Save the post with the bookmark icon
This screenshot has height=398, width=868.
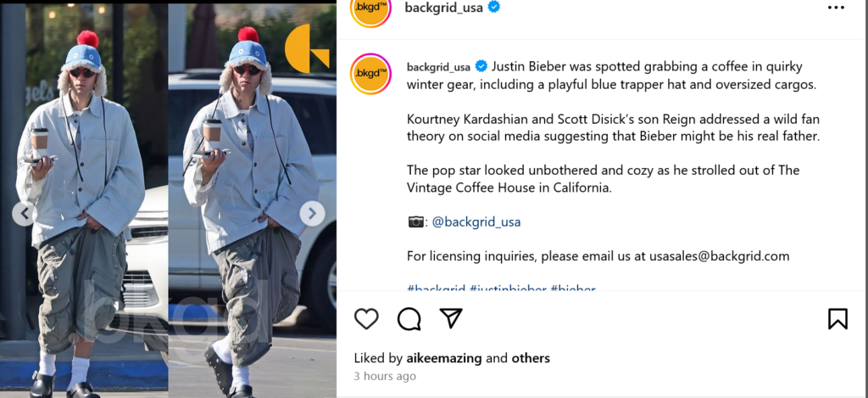(837, 319)
